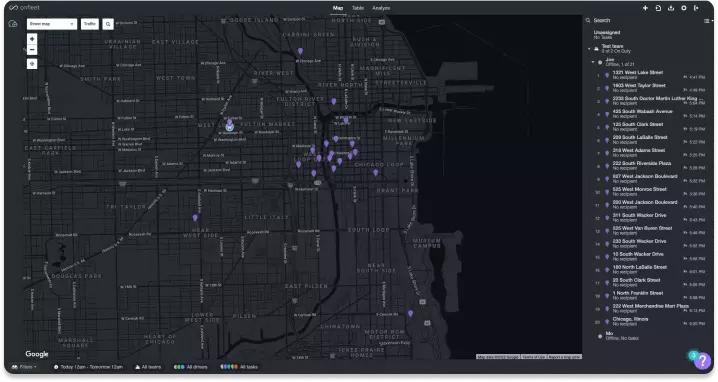Open the settings gear icon

[x=684, y=8]
